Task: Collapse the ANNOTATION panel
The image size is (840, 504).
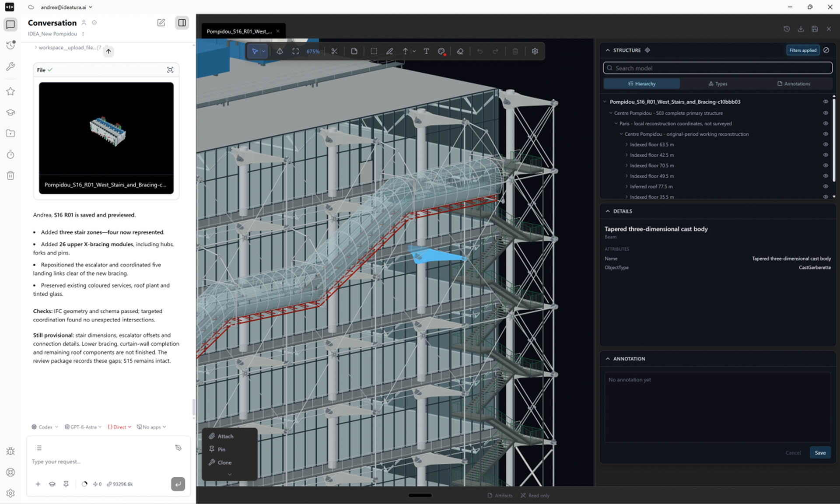Action: click(x=608, y=359)
